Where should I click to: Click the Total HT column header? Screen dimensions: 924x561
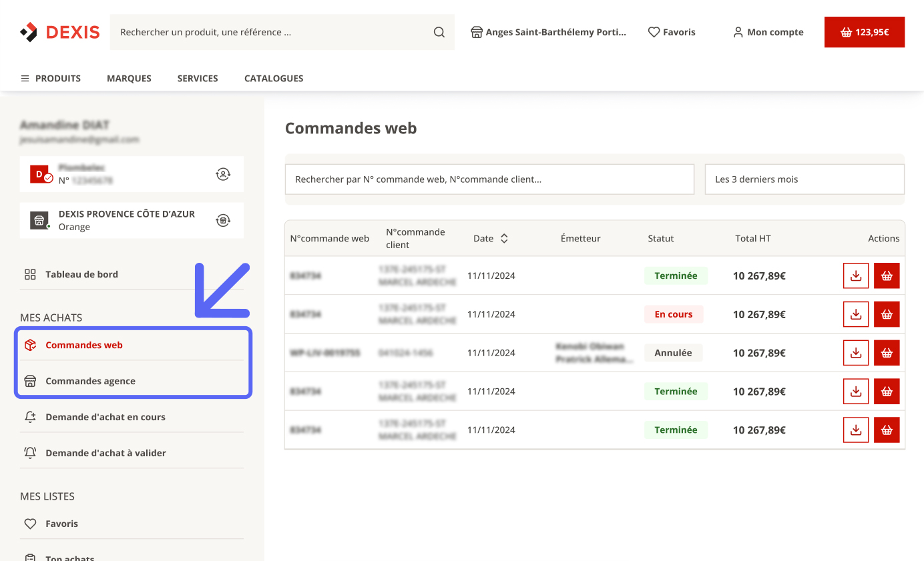pos(753,238)
